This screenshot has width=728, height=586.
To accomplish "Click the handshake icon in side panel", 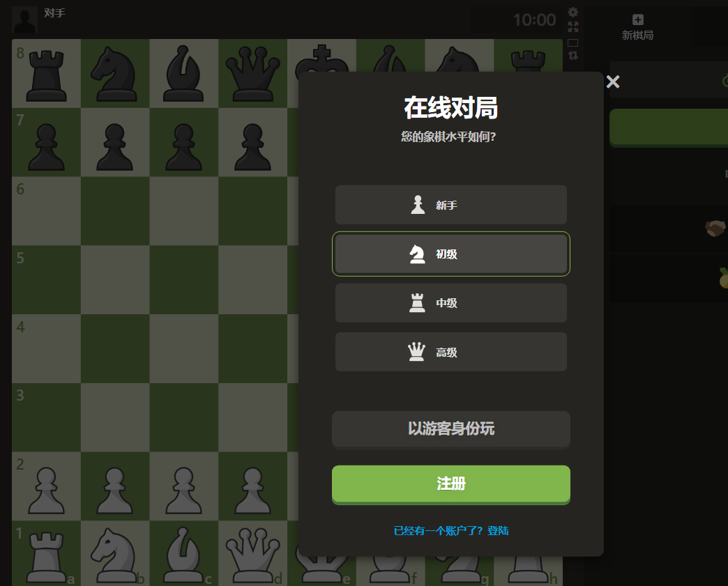I will [715, 228].
